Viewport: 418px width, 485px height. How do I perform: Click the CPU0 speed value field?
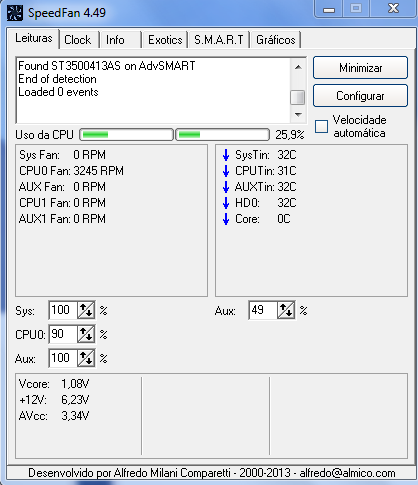(x=63, y=334)
